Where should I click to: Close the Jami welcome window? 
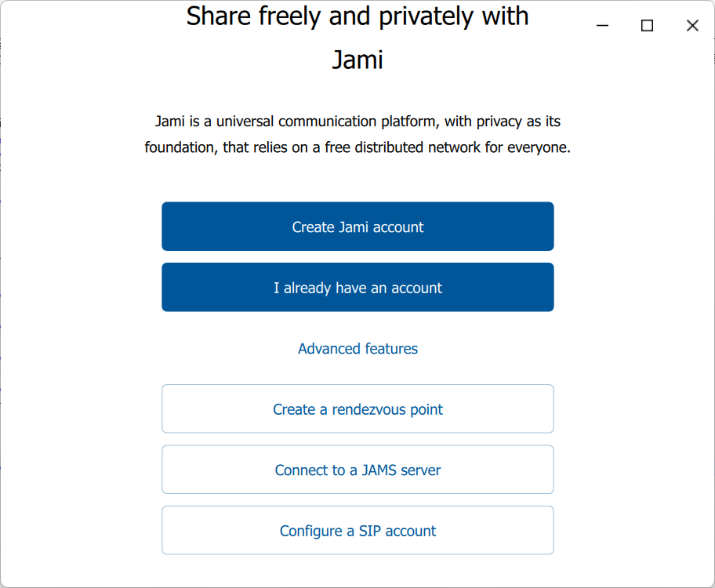click(x=692, y=26)
